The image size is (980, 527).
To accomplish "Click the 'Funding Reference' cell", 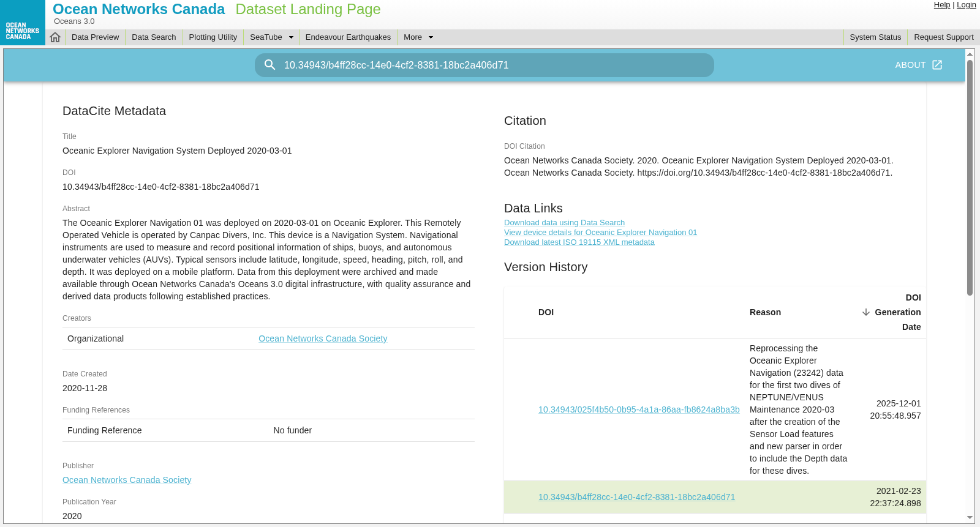I will pos(104,430).
